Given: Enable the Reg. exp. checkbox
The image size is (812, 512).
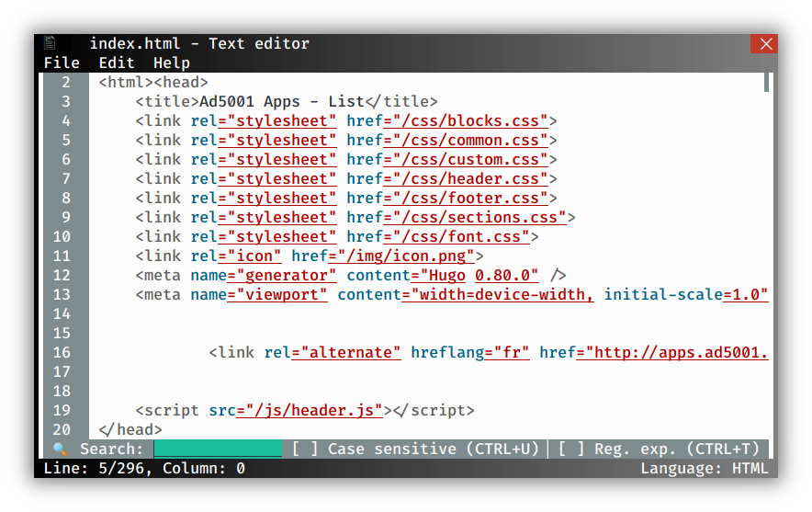Looking at the screenshot, I should coord(571,449).
